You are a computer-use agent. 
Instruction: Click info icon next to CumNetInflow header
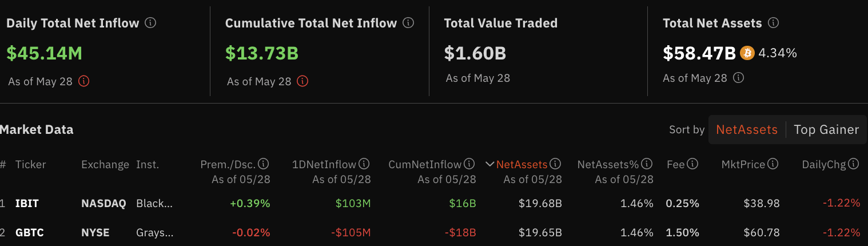coord(469,164)
